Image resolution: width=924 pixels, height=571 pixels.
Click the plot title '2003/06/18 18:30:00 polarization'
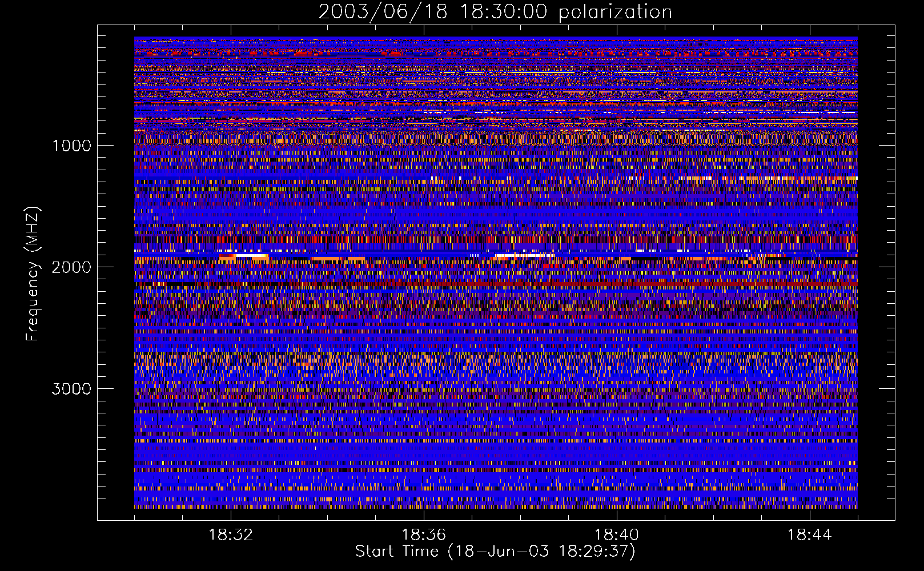pos(495,12)
